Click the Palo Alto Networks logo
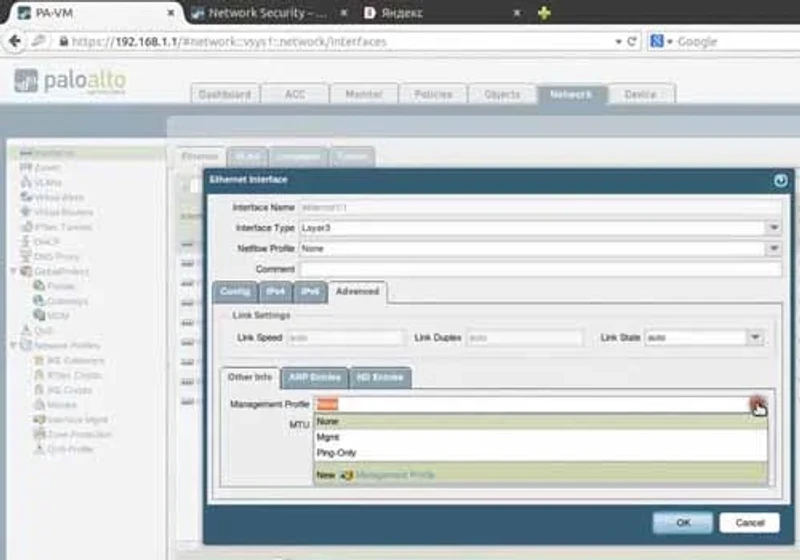The width and height of the screenshot is (800, 560). click(x=70, y=81)
